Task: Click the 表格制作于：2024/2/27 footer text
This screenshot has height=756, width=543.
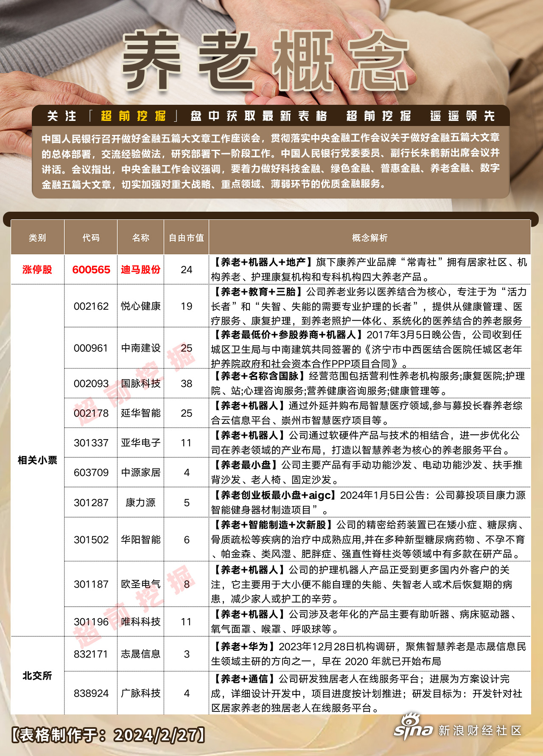Action: [x=108, y=735]
